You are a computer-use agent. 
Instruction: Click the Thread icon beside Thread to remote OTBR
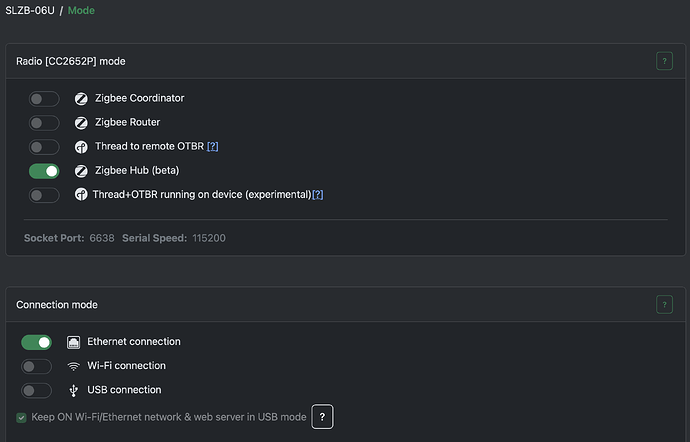pos(81,147)
